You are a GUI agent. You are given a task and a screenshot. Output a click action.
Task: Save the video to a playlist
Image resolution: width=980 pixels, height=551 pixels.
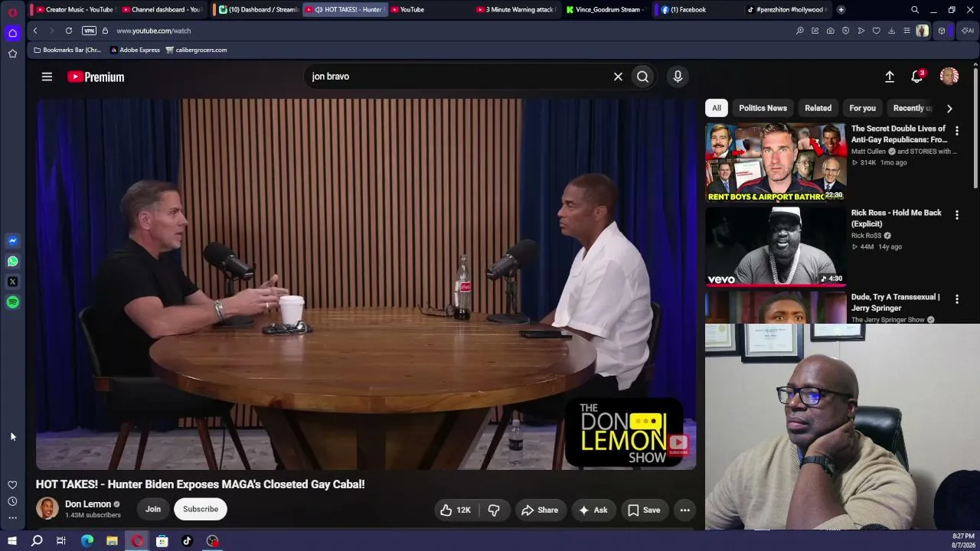(x=644, y=510)
